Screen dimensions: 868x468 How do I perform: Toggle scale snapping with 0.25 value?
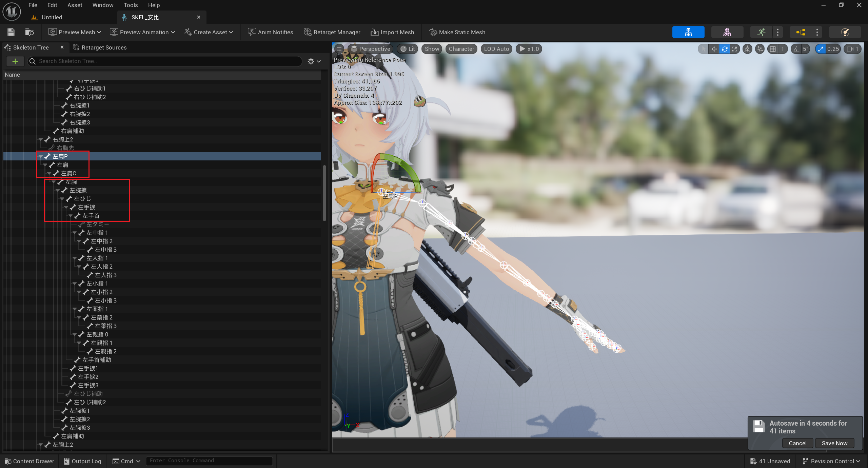[821, 49]
